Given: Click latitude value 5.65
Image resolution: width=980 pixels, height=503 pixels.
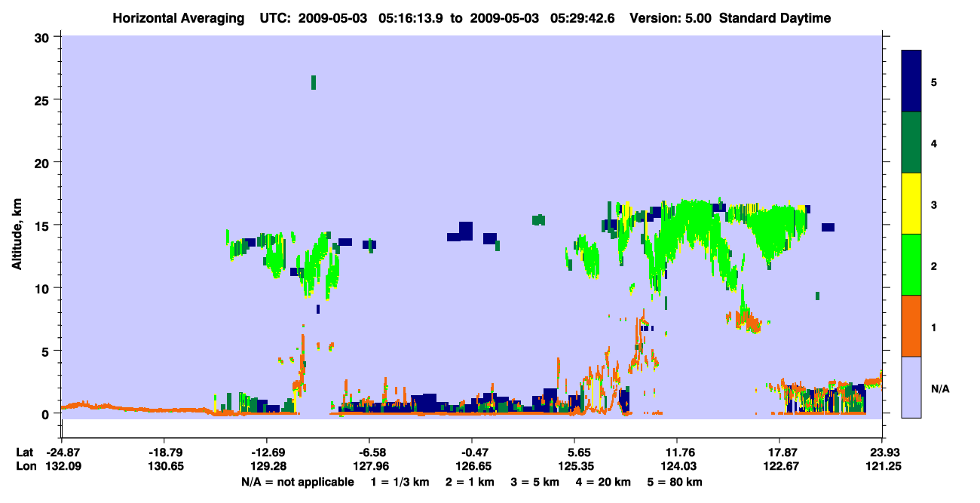Looking at the screenshot, I should pos(575,452).
